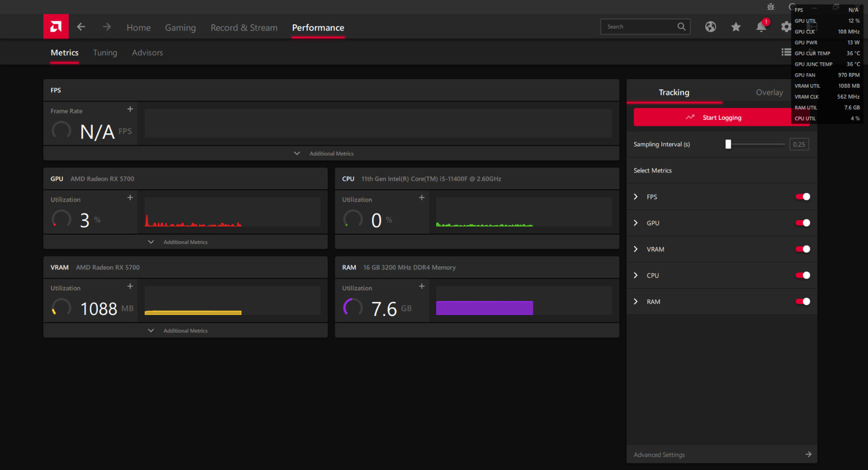Image resolution: width=868 pixels, height=470 pixels.
Task: Expand the FPS row in Select Metrics
Action: 636,197
